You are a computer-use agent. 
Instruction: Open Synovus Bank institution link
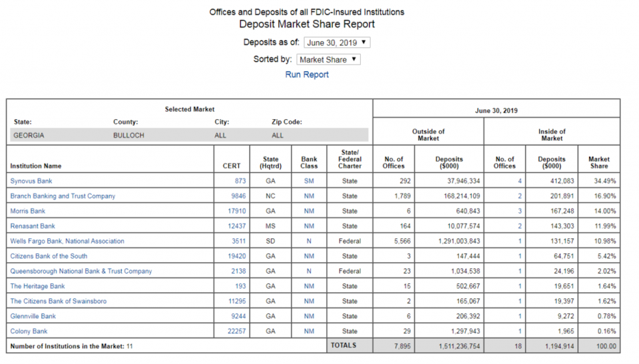(x=31, y=181)
